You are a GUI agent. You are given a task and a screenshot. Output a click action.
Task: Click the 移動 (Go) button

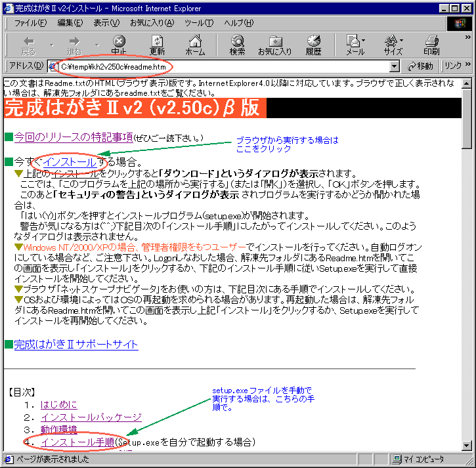point(421,66)
